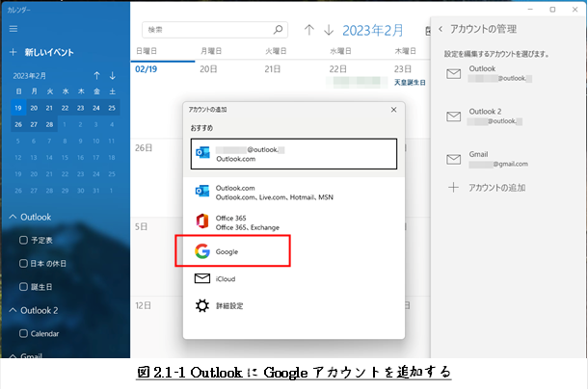Select Outlook.com account type option
This screenshot has width=588, height=390.
pyautogui.click(x=294, y=193)
